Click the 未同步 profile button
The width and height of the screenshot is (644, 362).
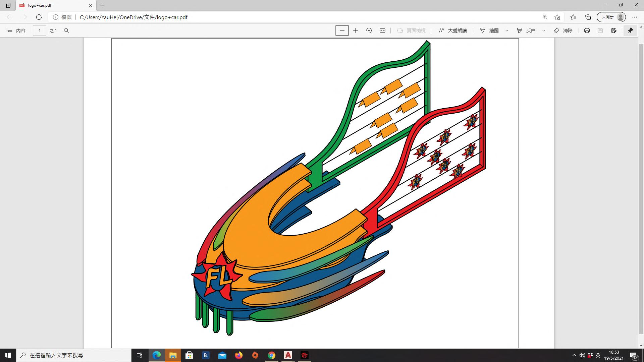611,17
